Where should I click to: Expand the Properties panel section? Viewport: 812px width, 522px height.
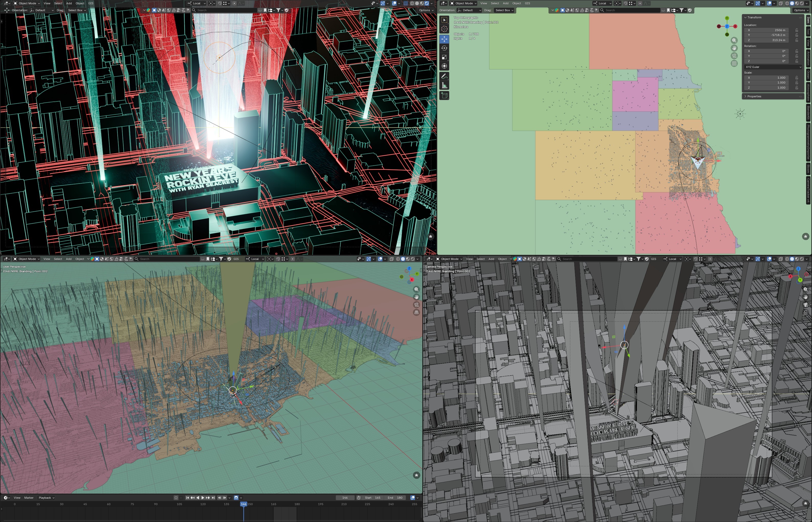[754, 97]
